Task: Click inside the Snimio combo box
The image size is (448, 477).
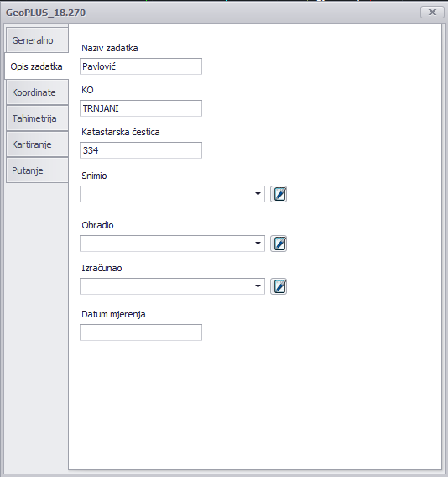Action: [172, 194]
